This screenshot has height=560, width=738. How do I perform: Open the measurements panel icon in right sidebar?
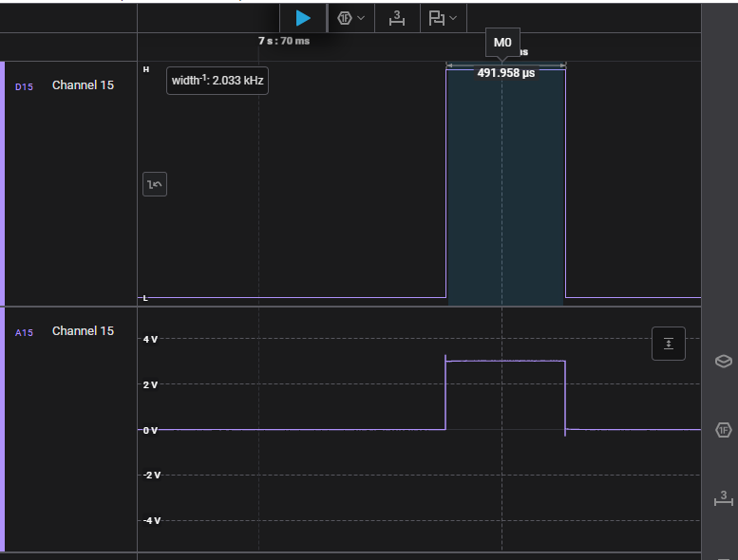[x=724, y=498]
